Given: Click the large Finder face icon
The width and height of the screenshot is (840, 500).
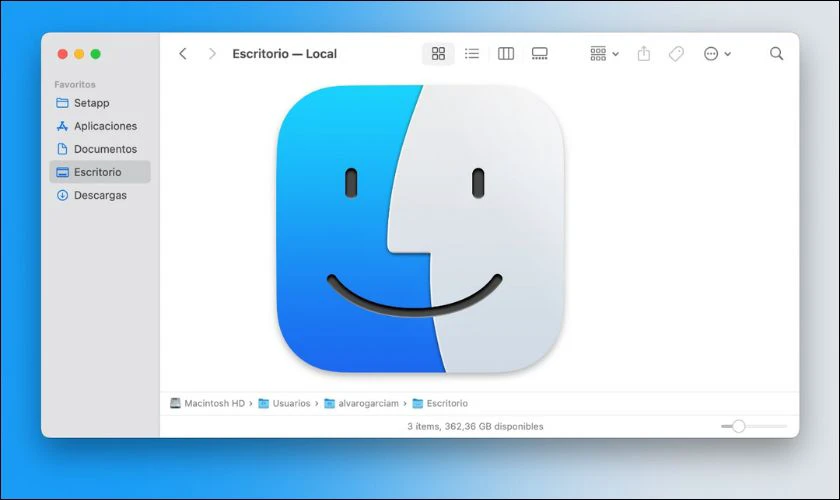Looking at the screenshot, I should (420, 229).
